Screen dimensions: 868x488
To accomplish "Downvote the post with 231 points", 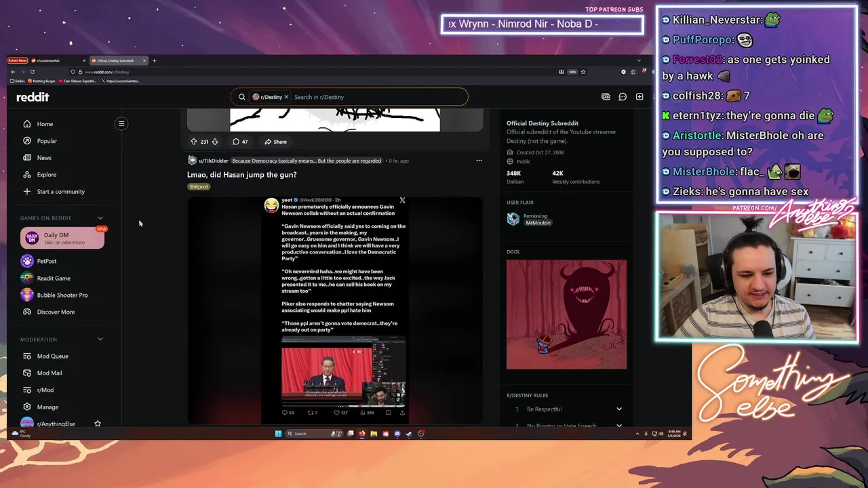I will (x=215, y=142).
